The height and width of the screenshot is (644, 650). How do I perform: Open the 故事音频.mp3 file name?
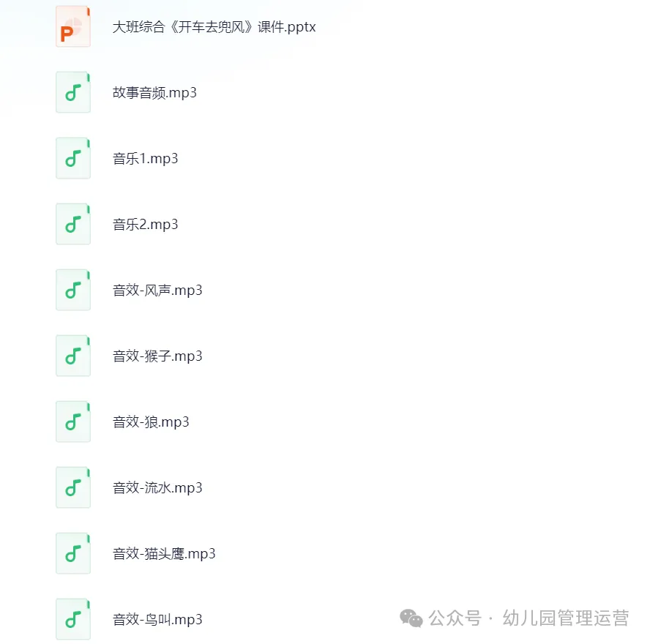[x=154, y=92]
